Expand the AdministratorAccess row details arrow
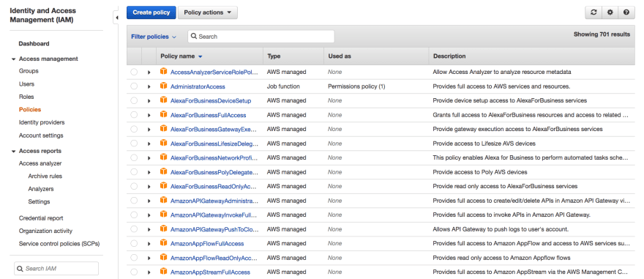644x279 pixels. [149, 86]
